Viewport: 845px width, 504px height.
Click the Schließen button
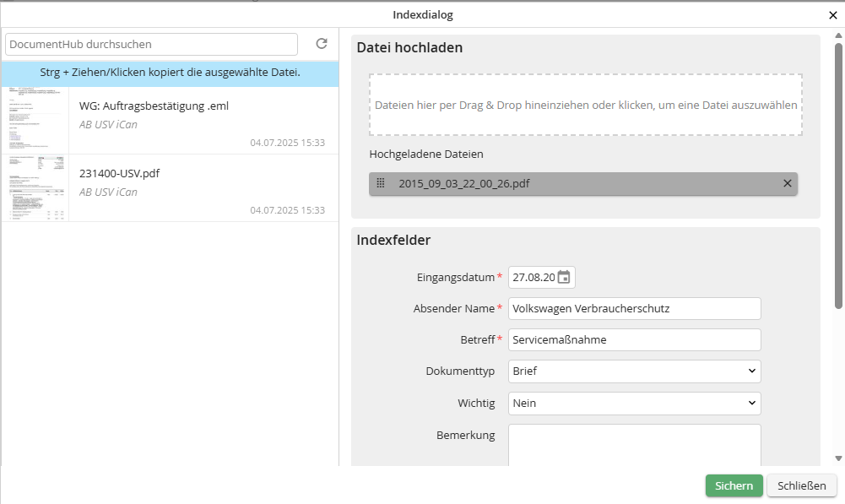[801, 485]
